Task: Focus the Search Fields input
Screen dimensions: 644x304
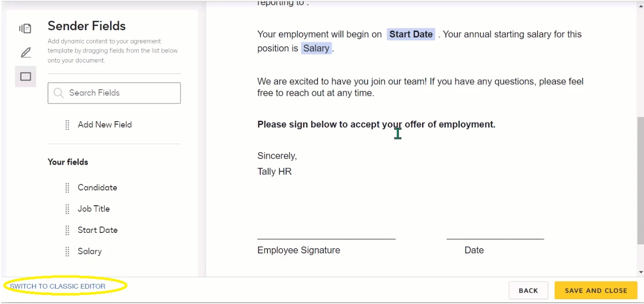Action: point(114,93)
